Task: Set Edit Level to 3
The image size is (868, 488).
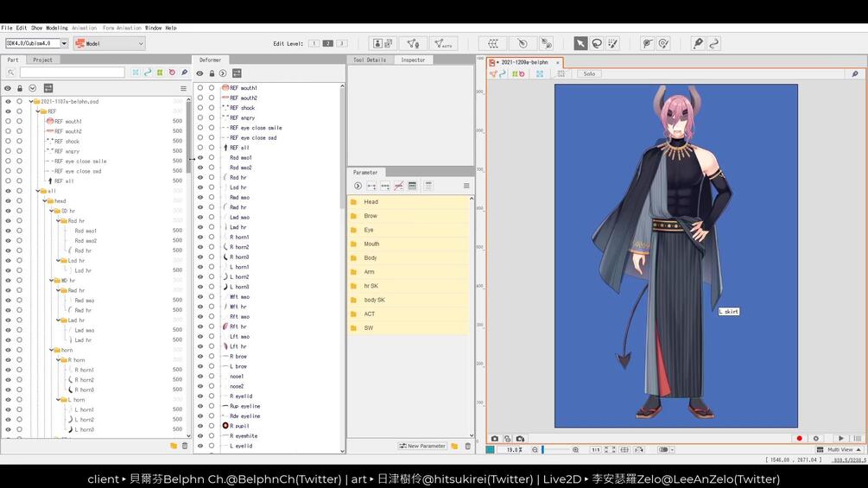Action: coord(342,43)
